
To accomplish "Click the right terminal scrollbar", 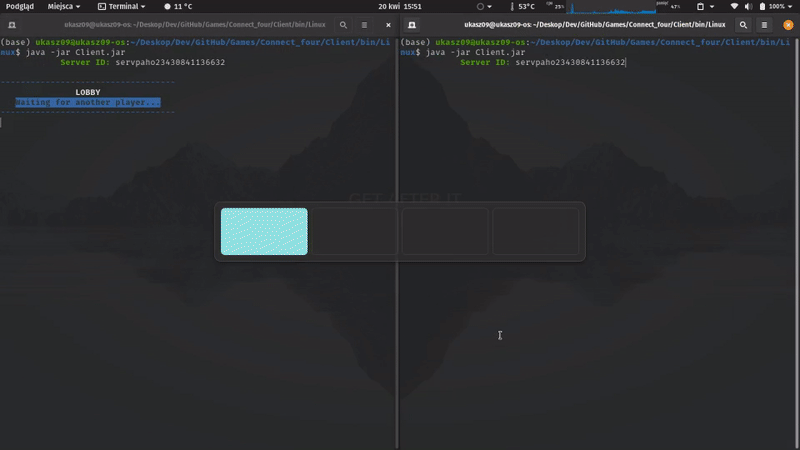I will click(x=797, y=242).
